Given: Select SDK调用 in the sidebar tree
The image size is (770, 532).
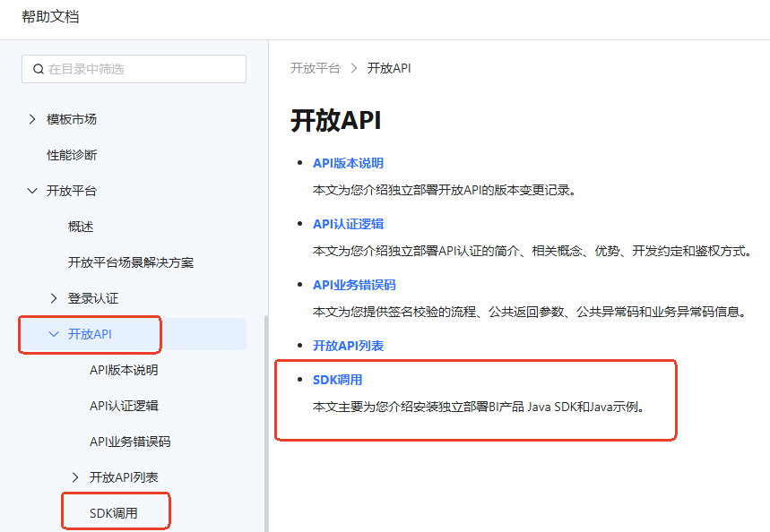Looking at the screenshot, I should click(x=114, y=513).
